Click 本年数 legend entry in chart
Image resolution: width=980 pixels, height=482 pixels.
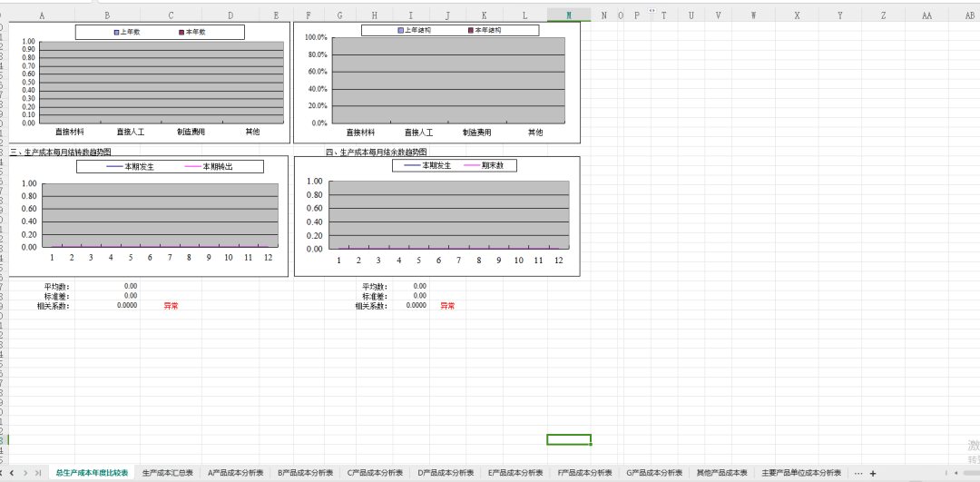click(191, 32)
